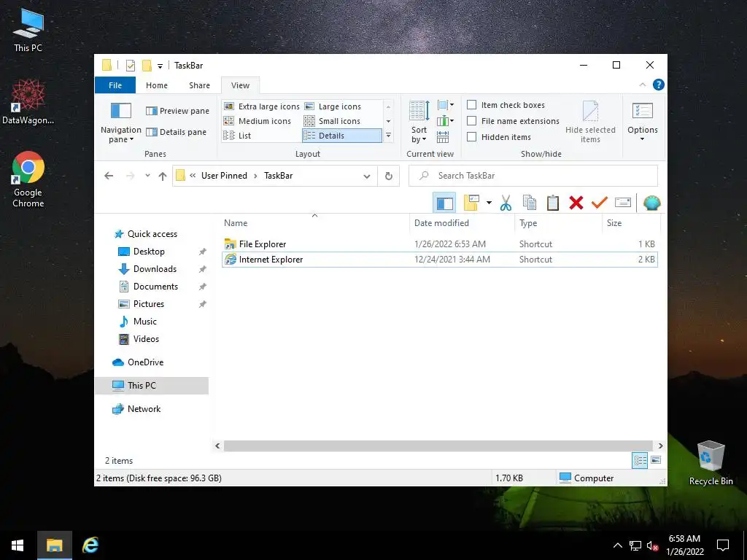Select Extra large icons layout
This screenshot has width=747, height=560.
click(x=262, y=106)
